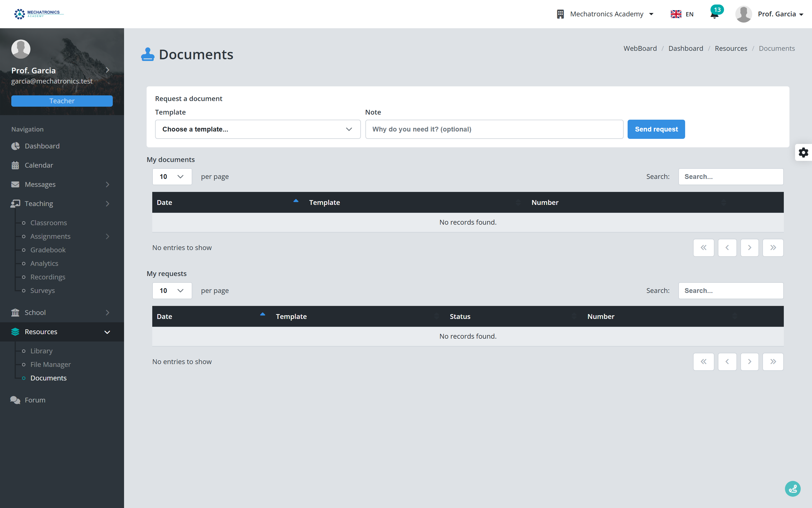
Task: Open the Mechatronics Academy school selector
Action: 605,14
